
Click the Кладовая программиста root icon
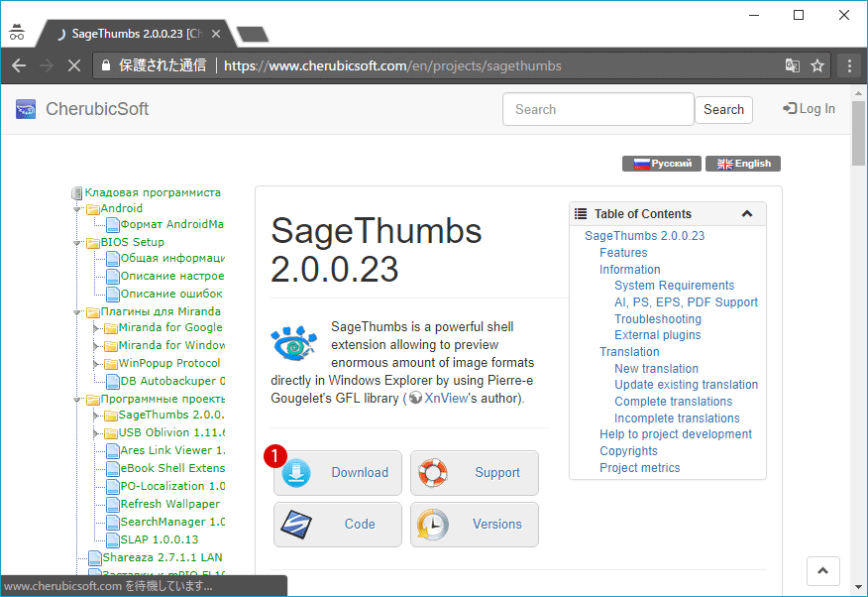point(77,192)
